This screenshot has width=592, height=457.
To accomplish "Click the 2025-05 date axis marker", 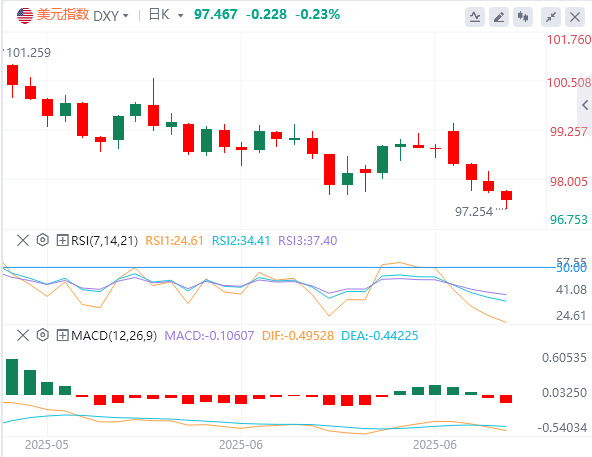I will pos(47,445).
